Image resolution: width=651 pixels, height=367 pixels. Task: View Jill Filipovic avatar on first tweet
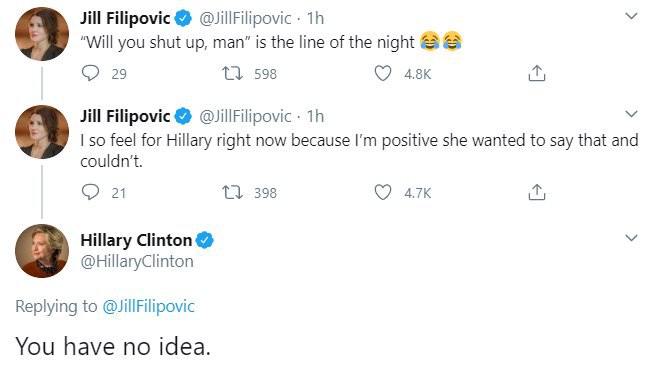(x=42, y=34)
